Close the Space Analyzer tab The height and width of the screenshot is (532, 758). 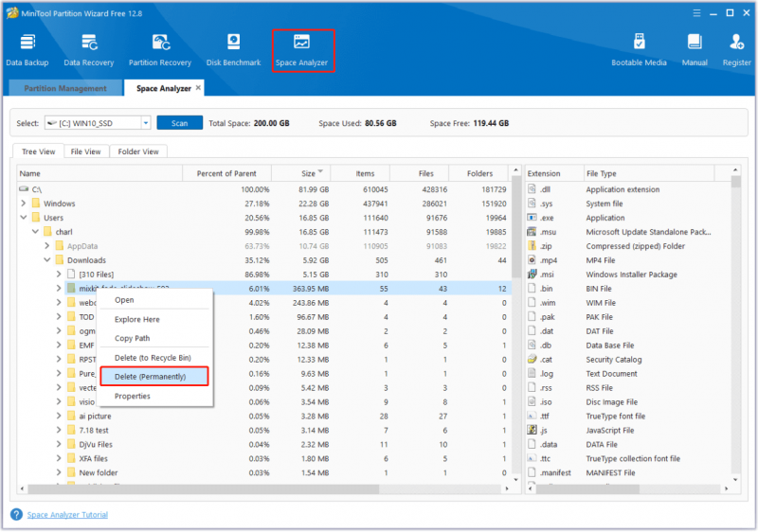(x=198, y=88)
